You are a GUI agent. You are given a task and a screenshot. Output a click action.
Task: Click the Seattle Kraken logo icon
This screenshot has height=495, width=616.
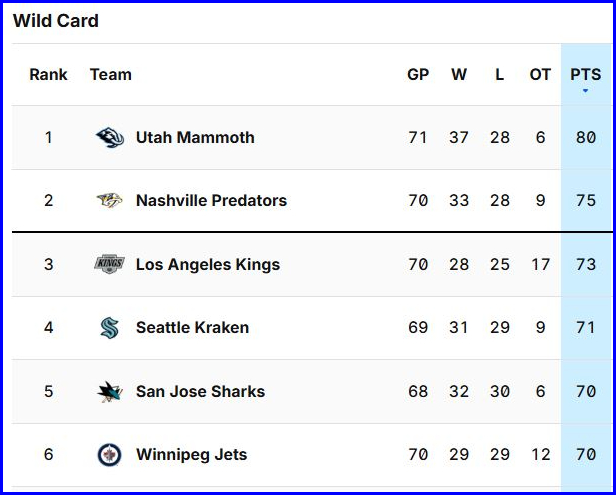pyautogui.click(x=109, y=328)
